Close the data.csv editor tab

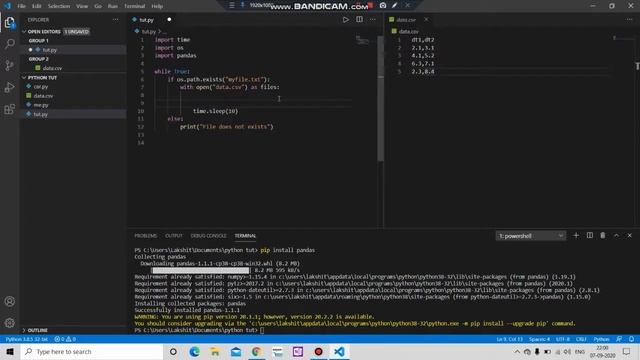[x=426, y=20]
